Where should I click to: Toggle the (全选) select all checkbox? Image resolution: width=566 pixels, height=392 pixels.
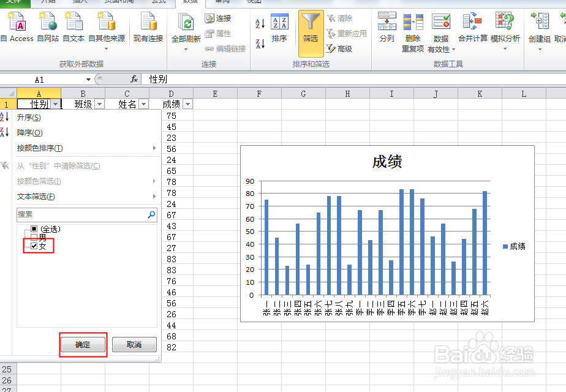pyautogui.click(x=34, y=229)
